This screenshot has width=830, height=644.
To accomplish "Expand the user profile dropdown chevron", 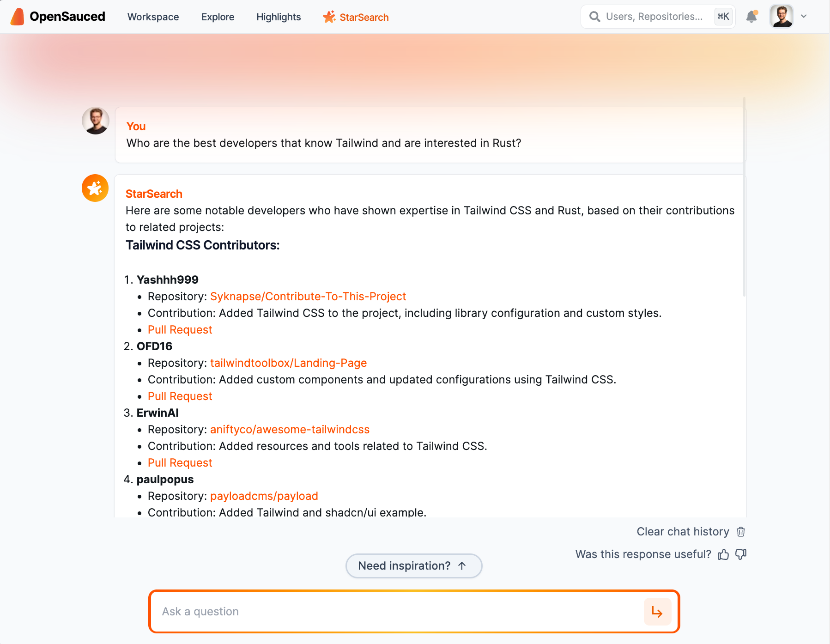I will pos(804,17).
